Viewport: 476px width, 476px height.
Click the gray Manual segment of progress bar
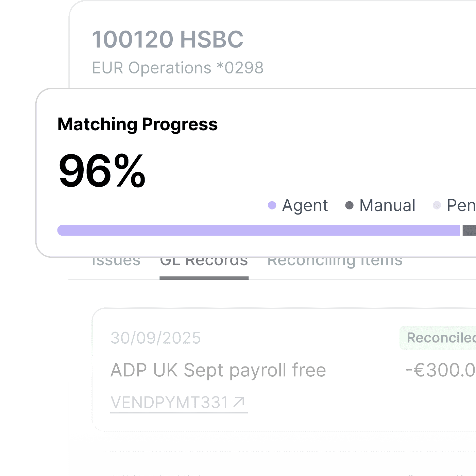470,230
